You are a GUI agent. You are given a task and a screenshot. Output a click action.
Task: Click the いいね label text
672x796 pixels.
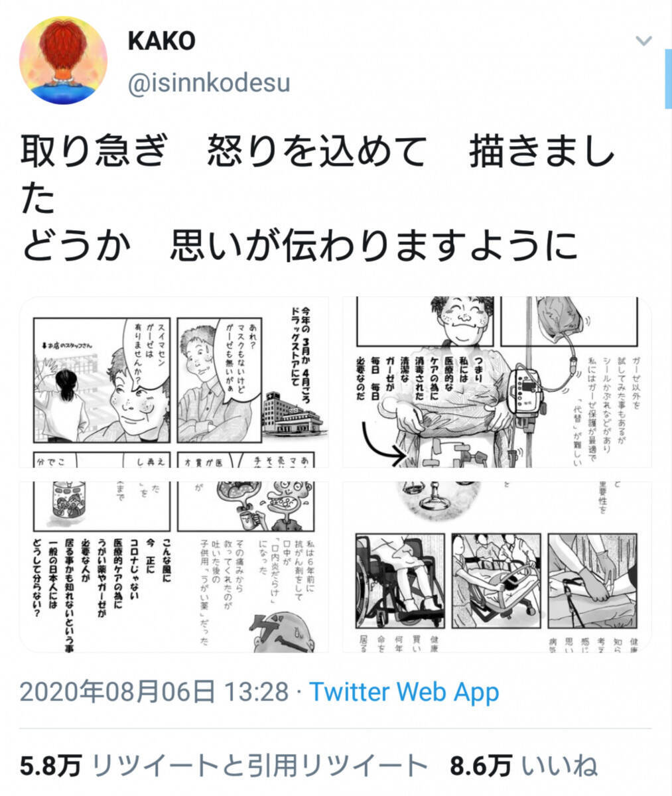[560, 765]
